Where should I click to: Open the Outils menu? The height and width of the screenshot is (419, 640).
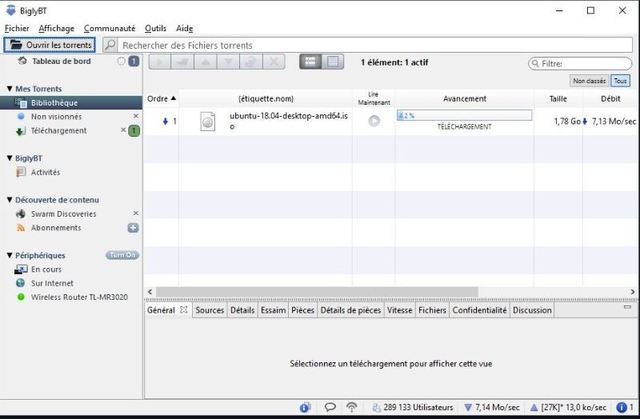[x=155, y=29]
